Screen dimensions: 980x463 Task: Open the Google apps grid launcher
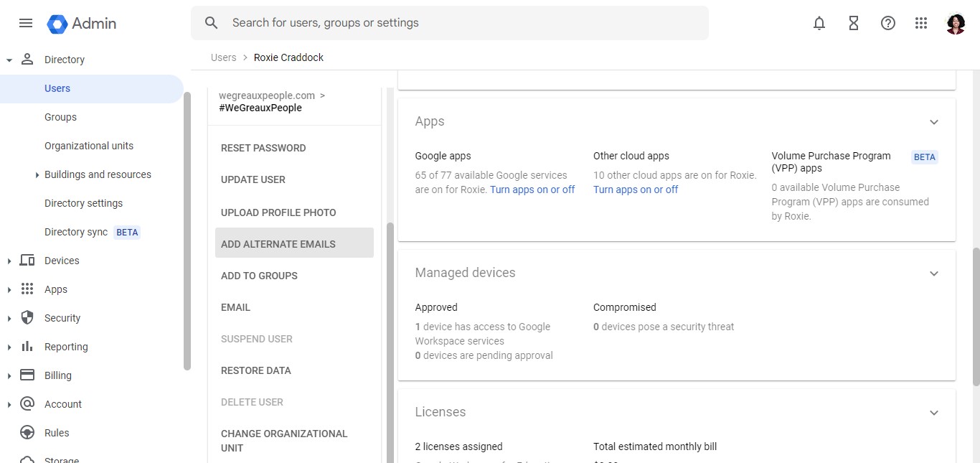point(921,23)
